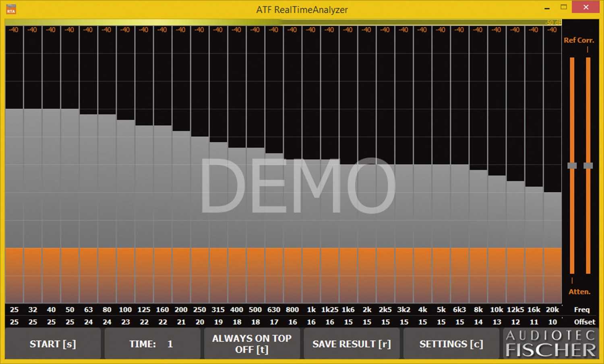The width and height of the screenshot is (604, 364).
Task: Click the 5k frequency label
Action: (x=441, y=310)
